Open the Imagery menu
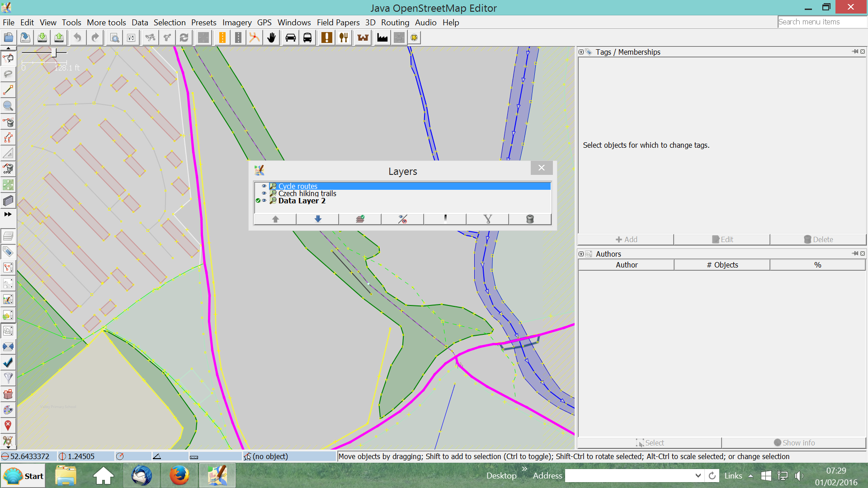The height and width of the screenshot is (488, 868). pos(236,23)
